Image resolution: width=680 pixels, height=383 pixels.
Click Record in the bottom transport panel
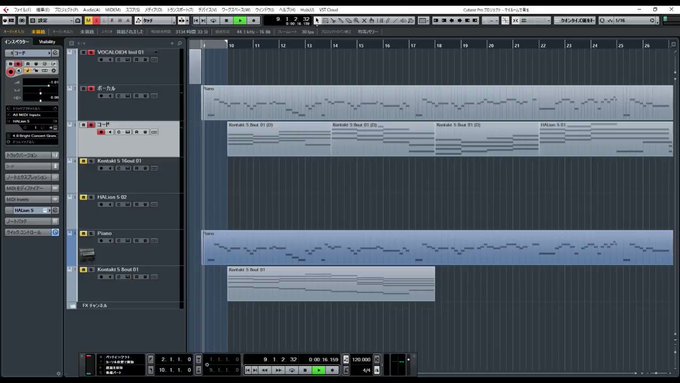coord(332,370)
